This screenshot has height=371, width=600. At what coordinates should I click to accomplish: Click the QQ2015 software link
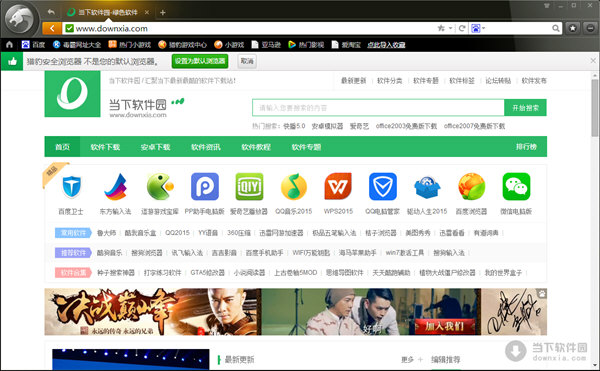point(177,233)
